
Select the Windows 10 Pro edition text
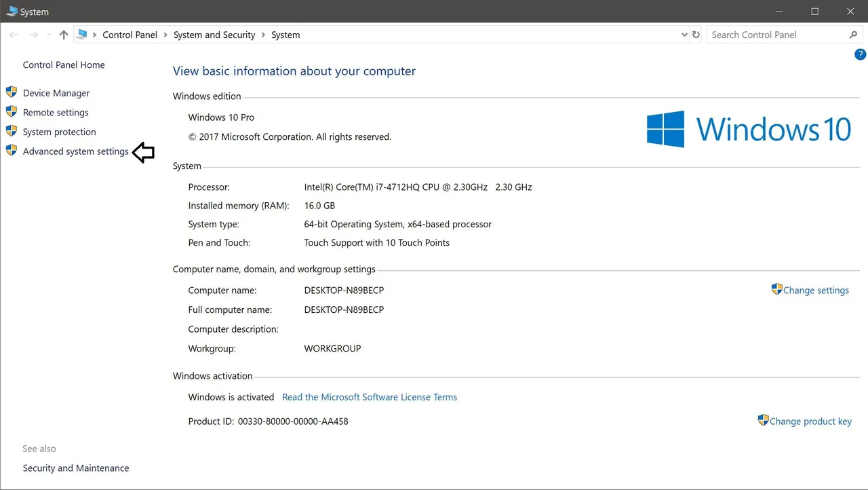click(222, 117)
